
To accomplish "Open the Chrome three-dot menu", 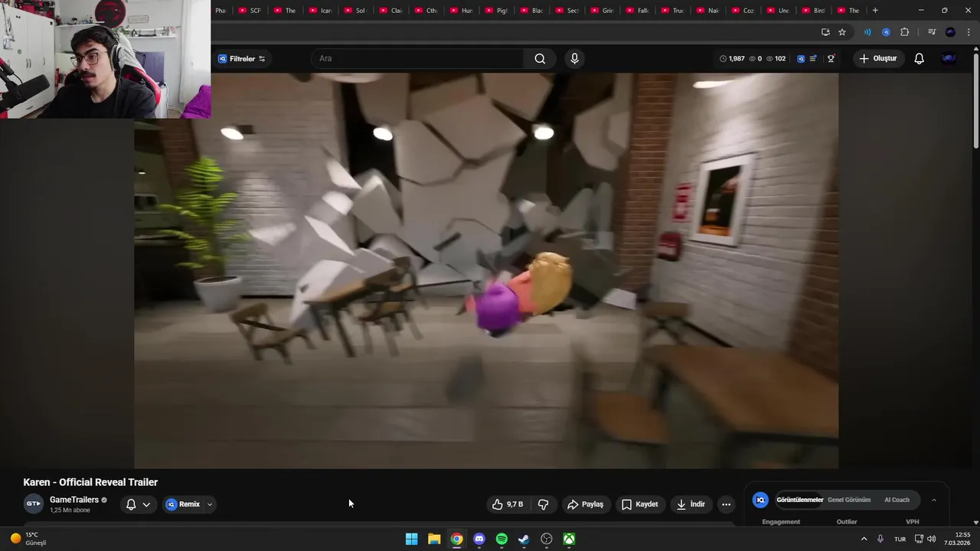I will tap(969, 32).
